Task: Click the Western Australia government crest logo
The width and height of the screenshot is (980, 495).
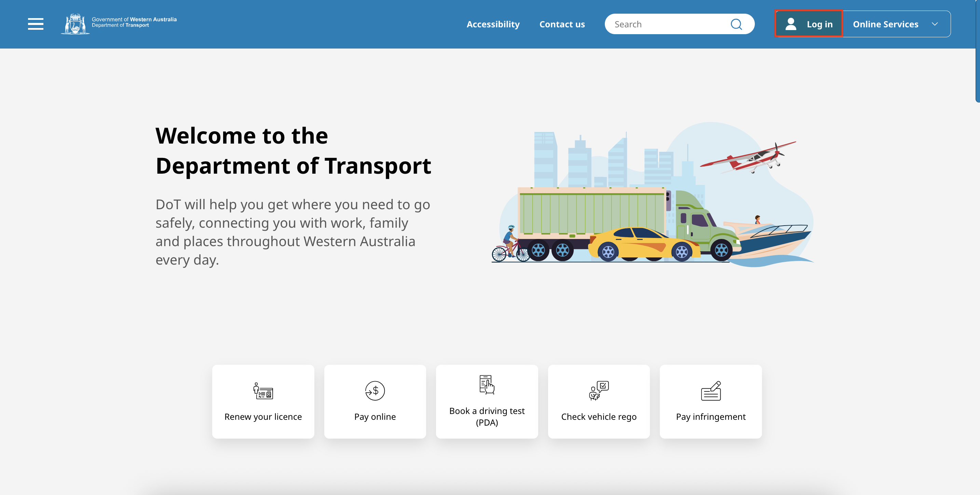Action: click(x=75, y=24)
